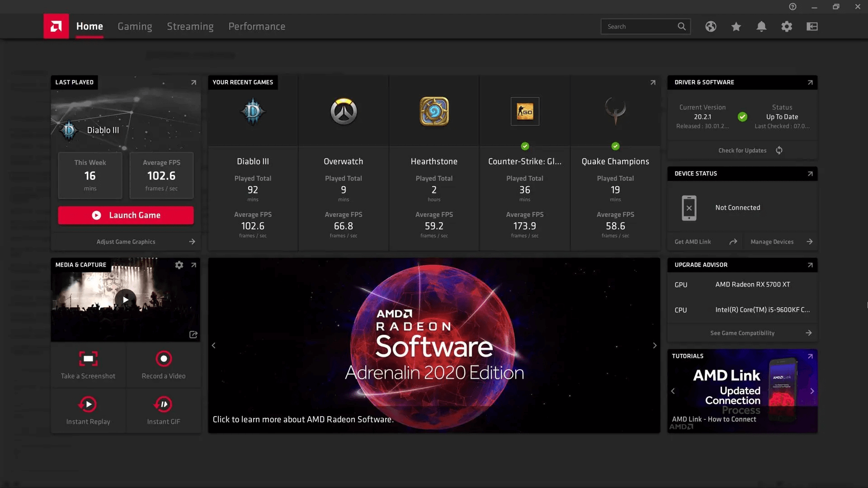Expand the Driver & Software panel arrow
Screen dimensions: 868x488
[810, 83]
